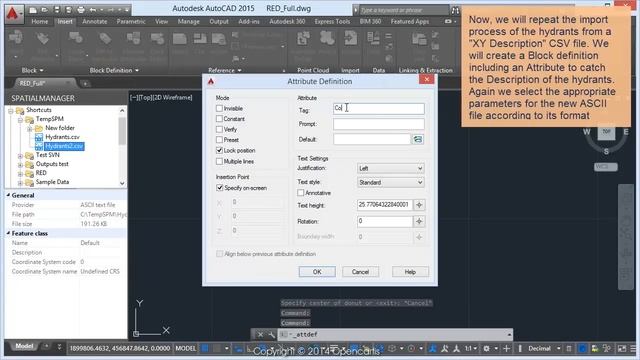Uncheck Specify on-screen insertion point
The image size is (640, 360).
point(220,188)
